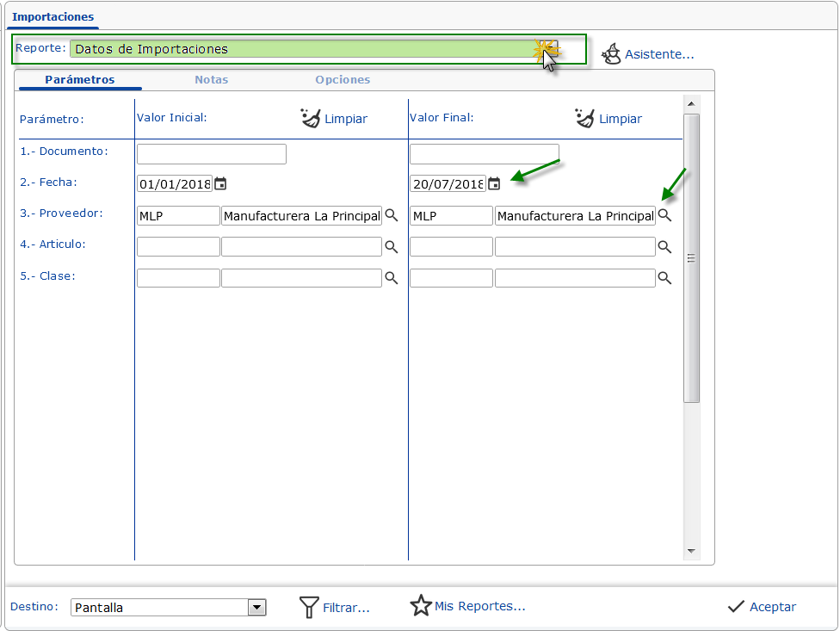The image size is (840, 631).
Task: Expand the Destino Pantalla dropdown
Action: pos(256,608)
